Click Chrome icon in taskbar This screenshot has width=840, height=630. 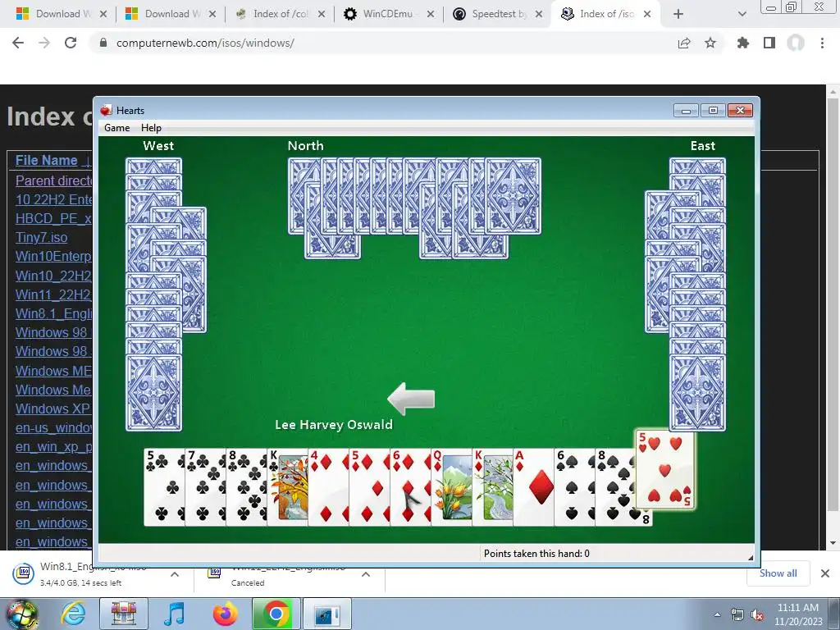click(276, 614)
